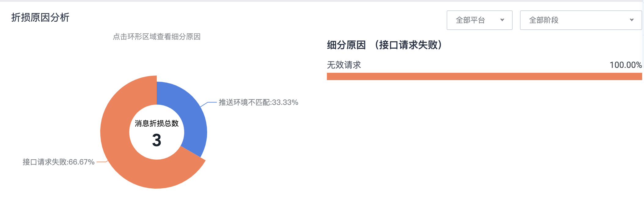This screenshot has width=644, height=222.
Task: Click the total count number 3
Action: click(156, 140)
